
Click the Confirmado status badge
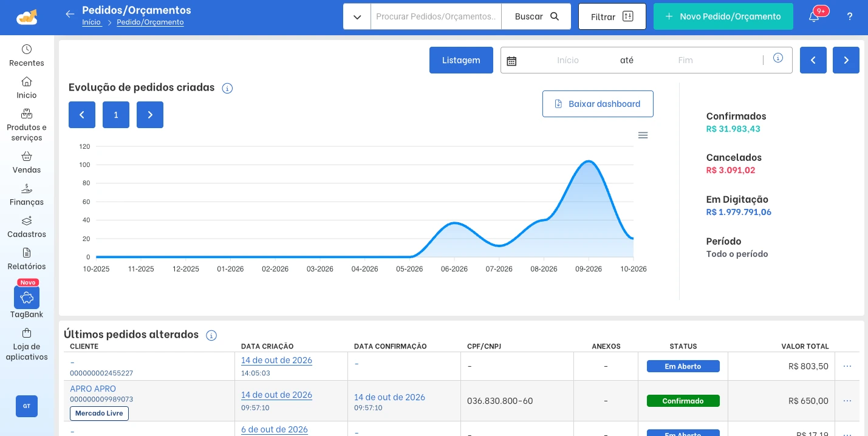point(683,401)
